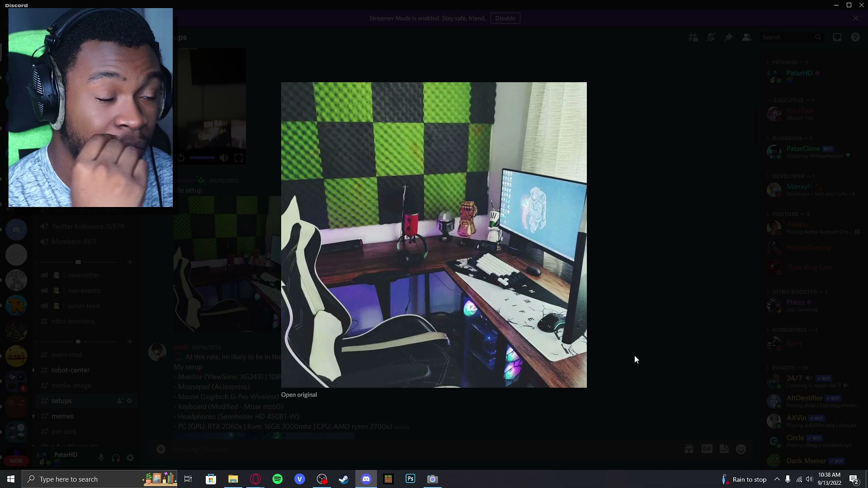Show hidden tray icons chevron
Viewport: 868px width, 488px height.
point(777,479)
